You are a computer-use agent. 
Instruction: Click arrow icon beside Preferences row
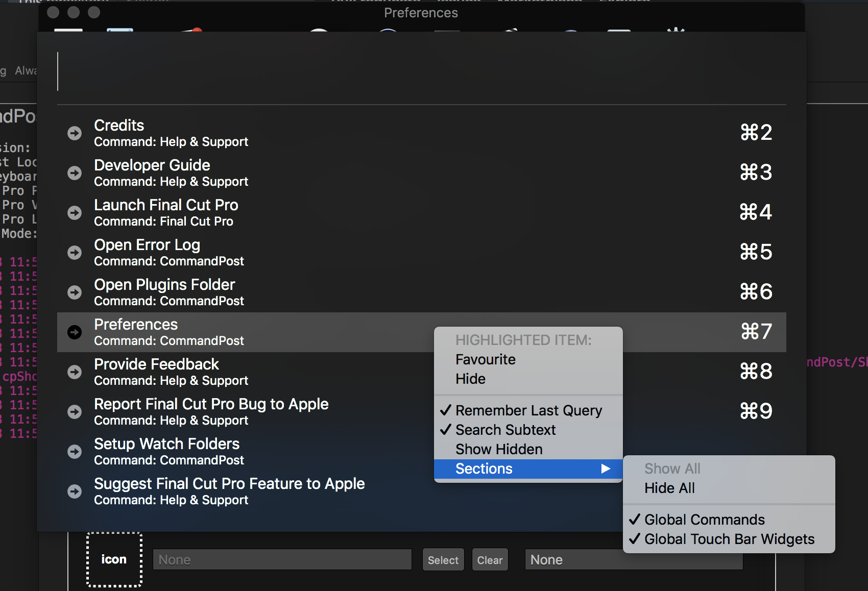tap(75, 332)
